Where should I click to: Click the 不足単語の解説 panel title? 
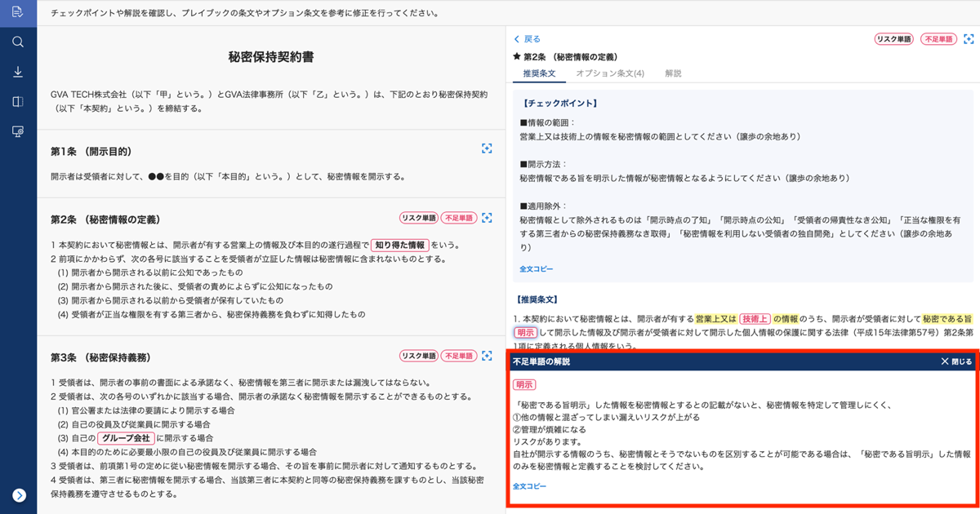coord(541,361)
